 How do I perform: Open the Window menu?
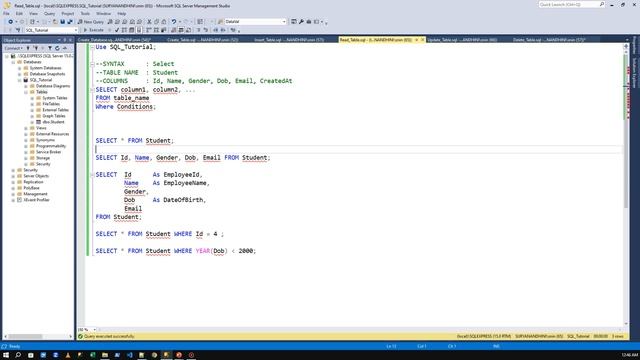103,13
